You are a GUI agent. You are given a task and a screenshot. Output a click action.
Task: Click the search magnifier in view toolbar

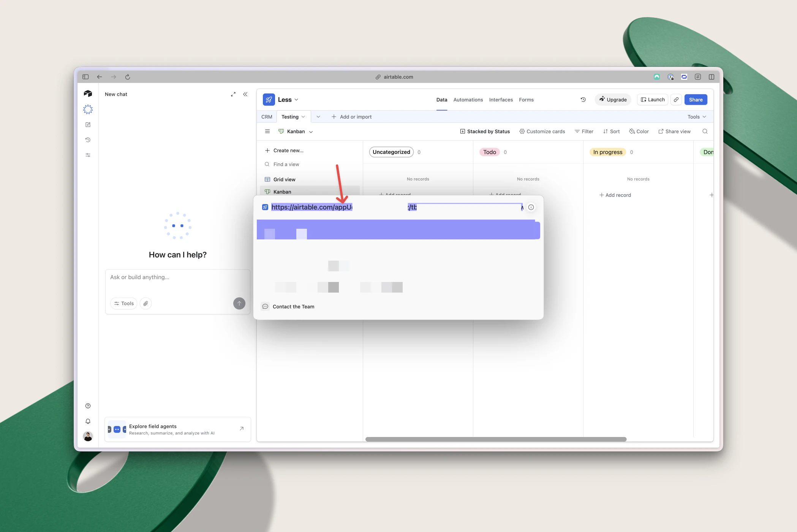click(705, 131)
